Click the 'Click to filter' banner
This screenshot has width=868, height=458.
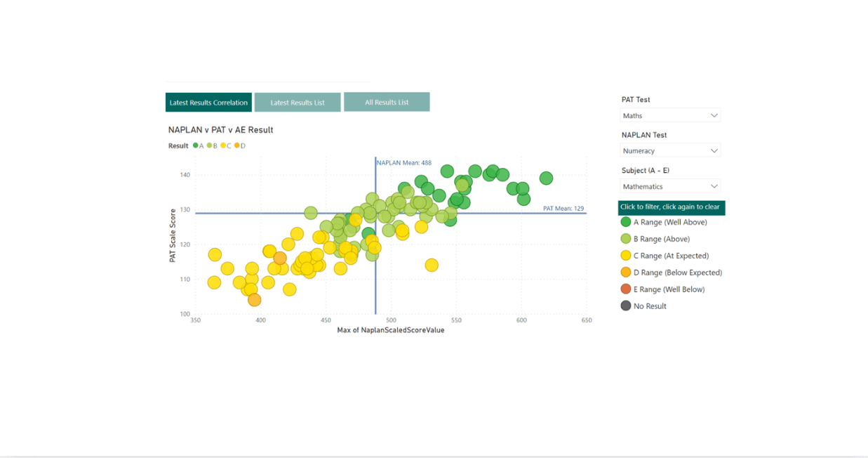click(671, 207)
